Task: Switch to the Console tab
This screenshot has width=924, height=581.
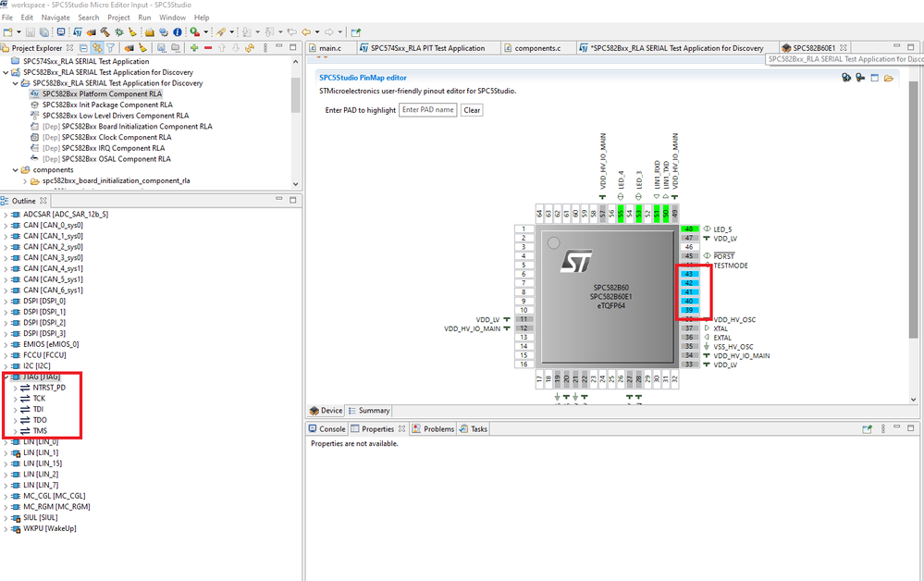Action: pyautogui.click(x=327, y=429)
